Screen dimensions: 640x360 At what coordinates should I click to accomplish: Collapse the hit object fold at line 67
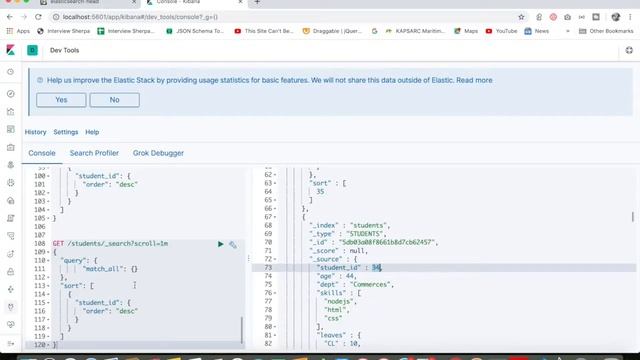(x=275, y=217)
